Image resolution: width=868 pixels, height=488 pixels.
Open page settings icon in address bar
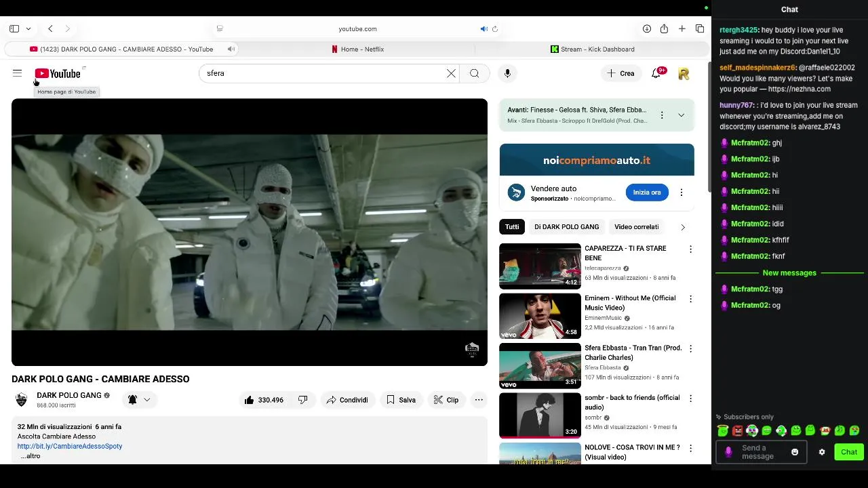(x=220, y=28)
